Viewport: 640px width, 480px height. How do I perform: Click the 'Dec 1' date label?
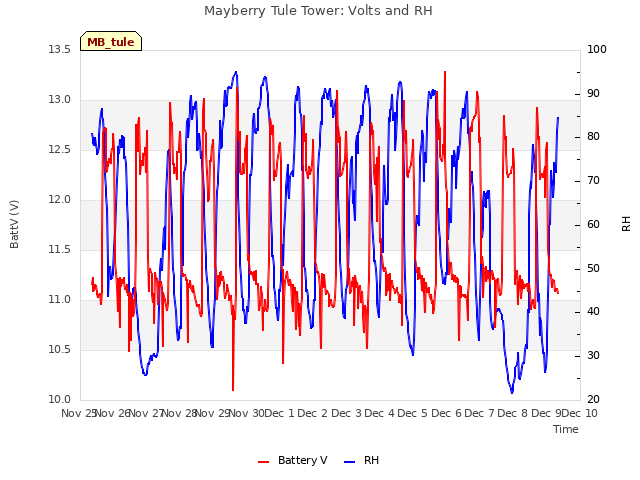(x=279, y=413)
